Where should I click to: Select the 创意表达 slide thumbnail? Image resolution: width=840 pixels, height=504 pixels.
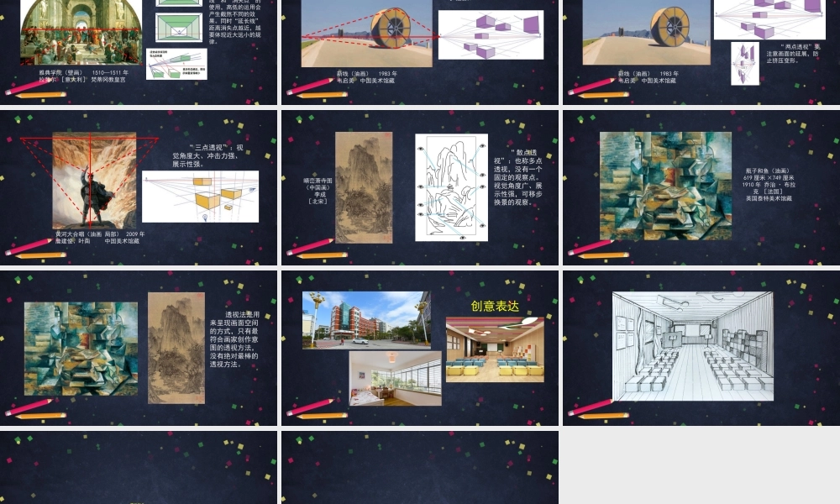pos(420,348)
